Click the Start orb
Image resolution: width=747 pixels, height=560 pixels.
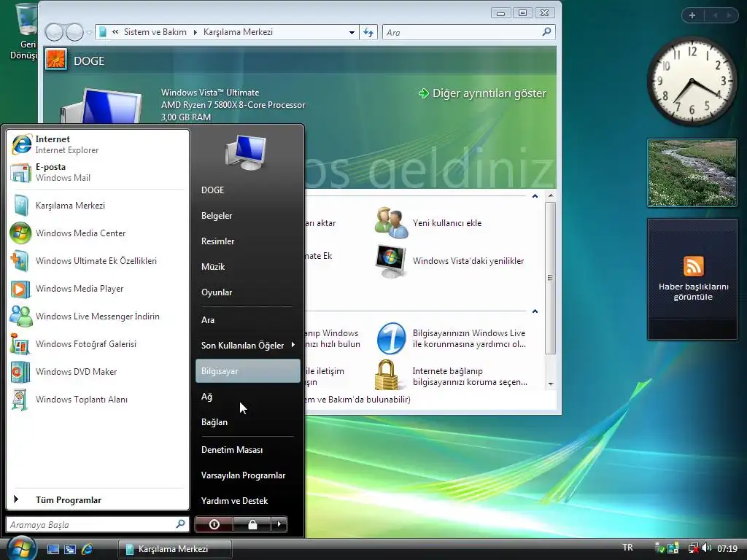21,548
